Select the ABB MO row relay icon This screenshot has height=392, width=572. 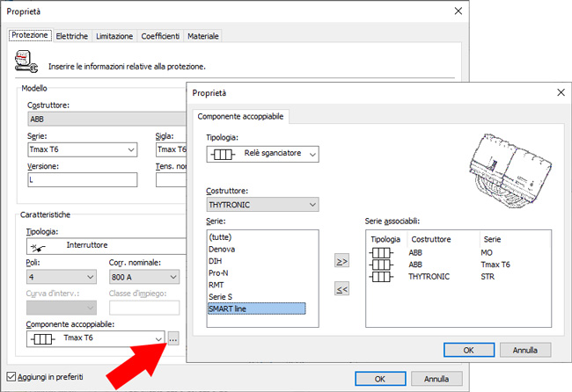(x=383, y=252)
